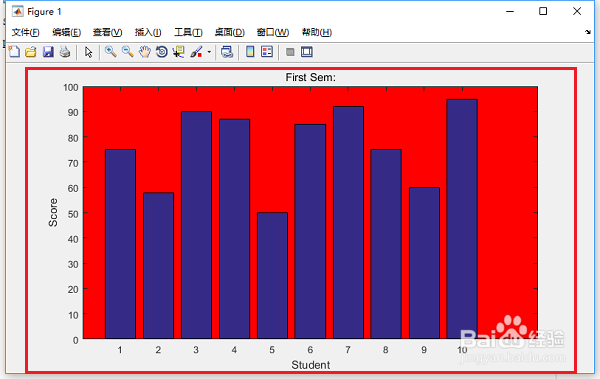600x379 pixels.
Task: Show plot tools and dock figure icon
Action: pos(307,52)
